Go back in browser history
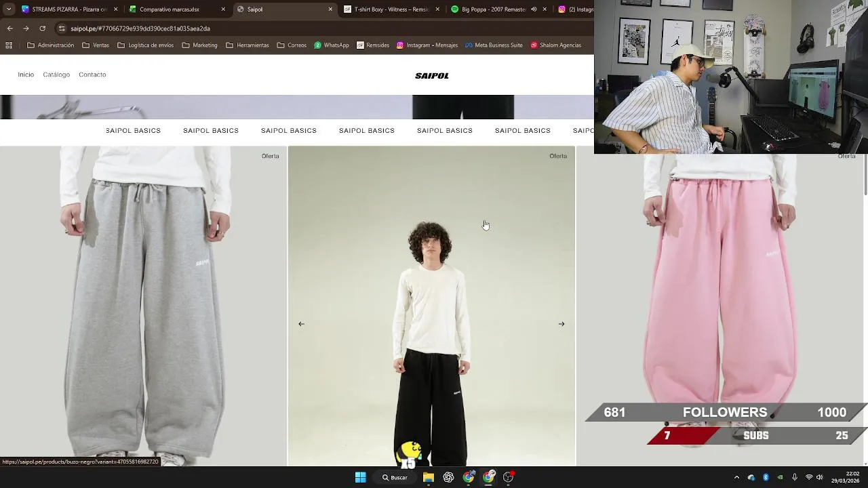Viewport: 868px width, 488px height. [x=9, y=28]
